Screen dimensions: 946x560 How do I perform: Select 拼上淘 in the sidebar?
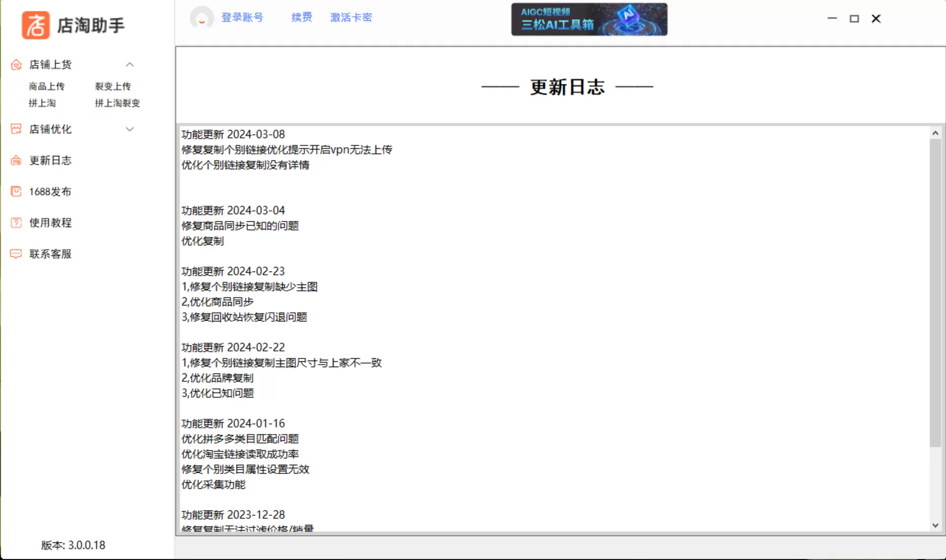42,103
